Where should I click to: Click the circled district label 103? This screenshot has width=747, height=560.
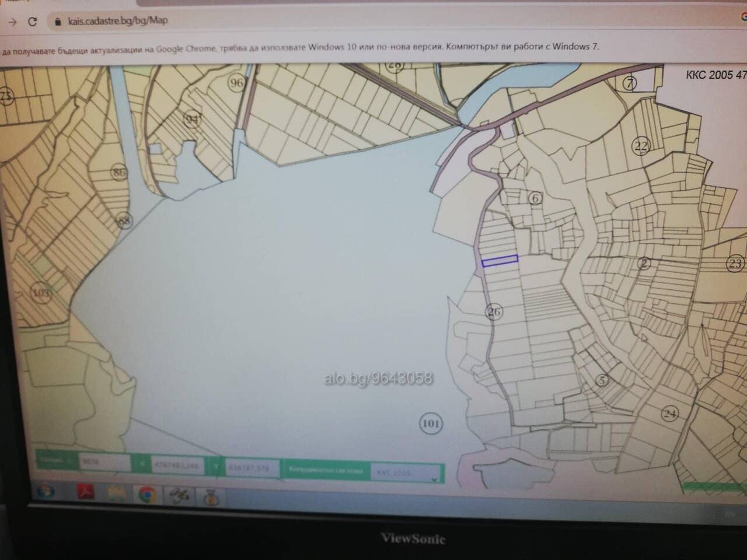coord(41,292)
